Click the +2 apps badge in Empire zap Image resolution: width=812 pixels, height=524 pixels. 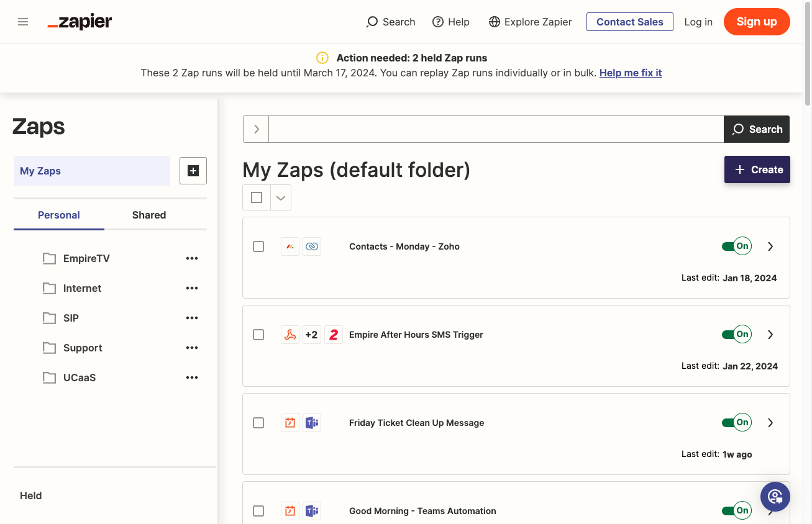click(312, 335)
